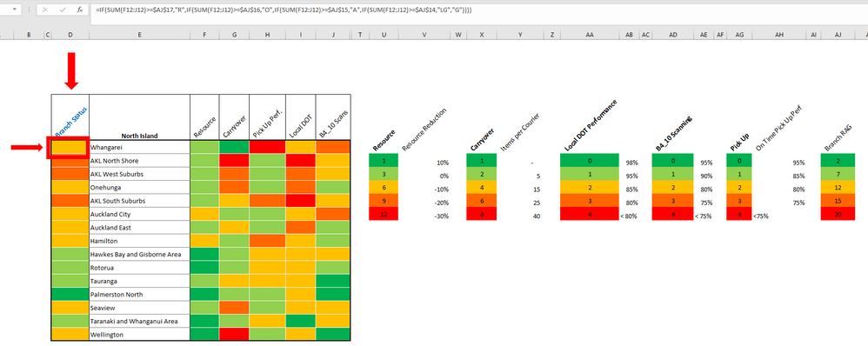The image size is (868, 346).
Task: Click the Insert Function fx icon
Action: (80, 10)
